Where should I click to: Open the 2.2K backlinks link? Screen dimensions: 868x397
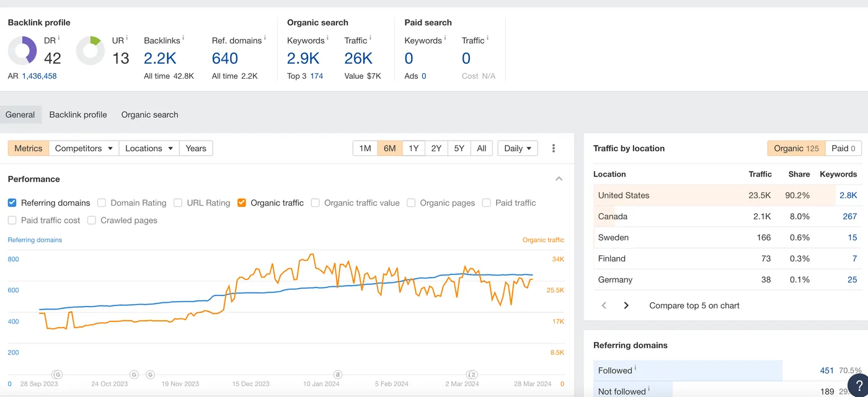(161, 58)
